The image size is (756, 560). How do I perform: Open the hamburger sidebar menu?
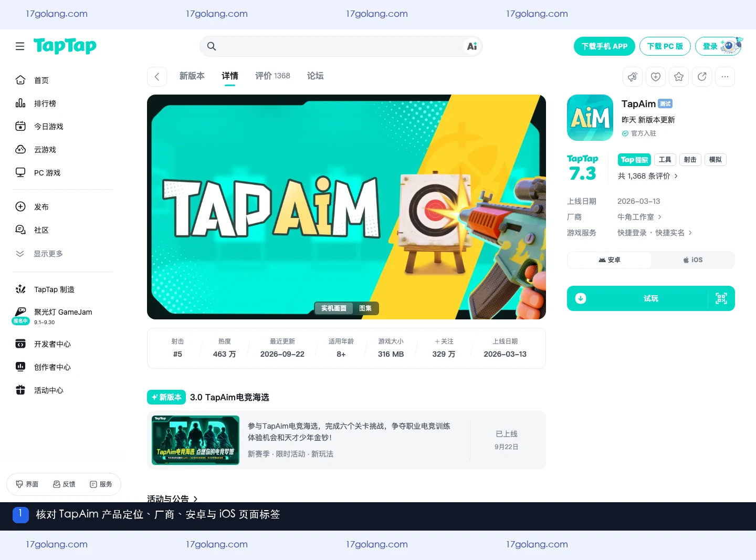[20, 46]
